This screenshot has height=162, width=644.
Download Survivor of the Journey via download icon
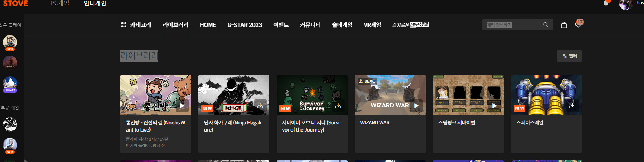338,105
